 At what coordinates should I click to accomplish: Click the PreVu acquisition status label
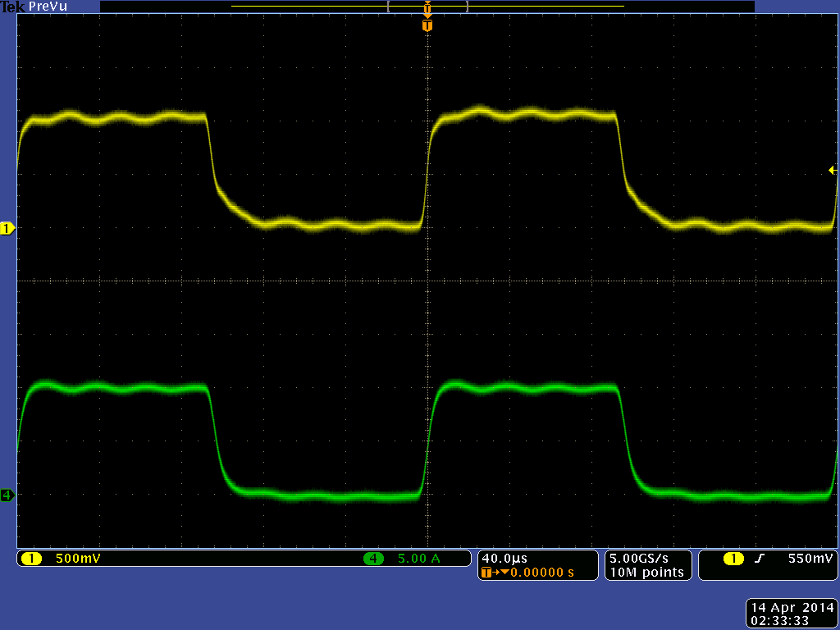(48, 7)
